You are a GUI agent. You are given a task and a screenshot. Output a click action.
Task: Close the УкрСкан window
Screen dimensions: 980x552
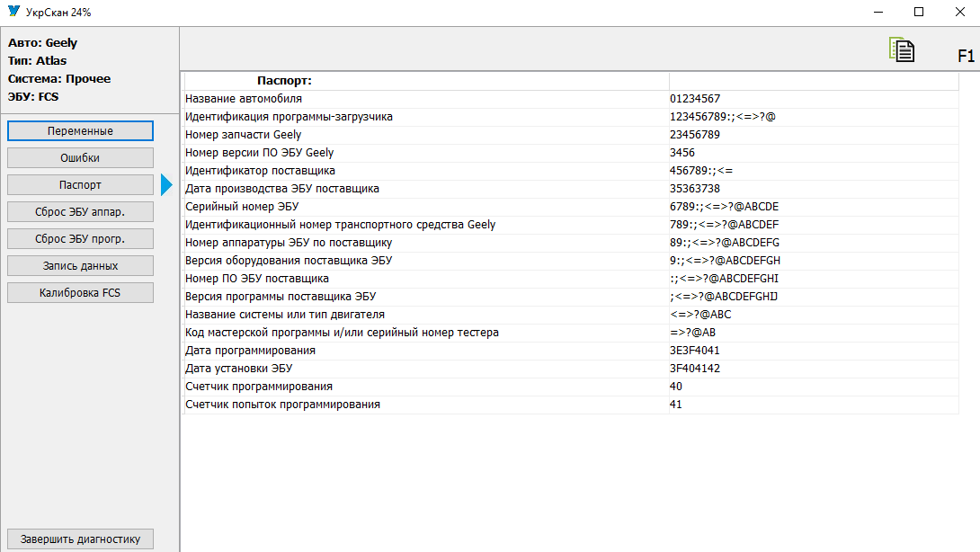click(x=960, y=12)
